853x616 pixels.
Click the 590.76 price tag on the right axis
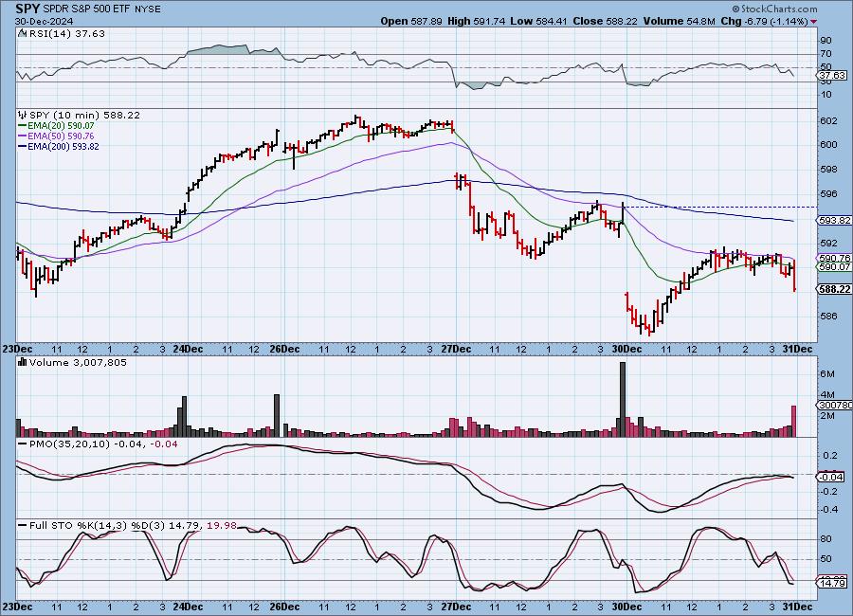click(x=834, y=258)
